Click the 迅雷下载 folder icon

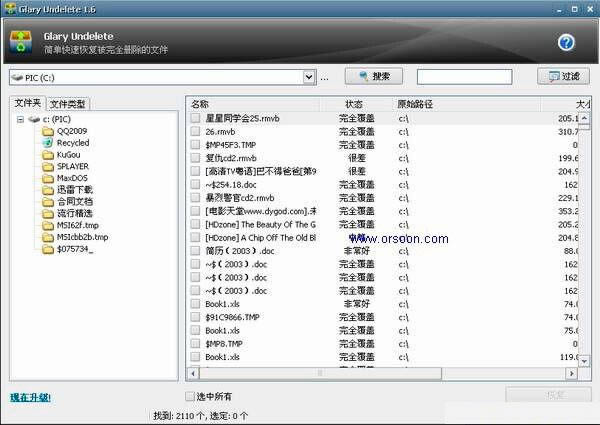pyautogui.click(x=48, y=190)
